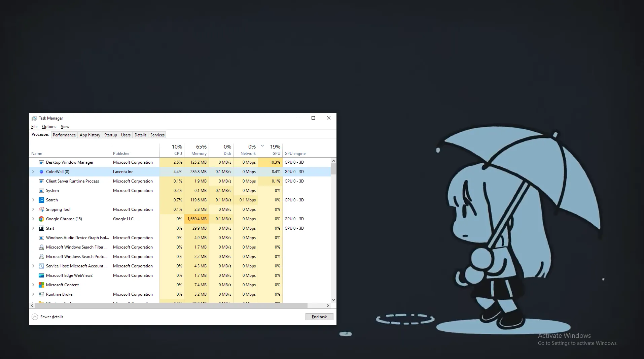This screenshot has width=644, height=359.
Task: Click the Start process icon
Action: (x=41, y=228)
